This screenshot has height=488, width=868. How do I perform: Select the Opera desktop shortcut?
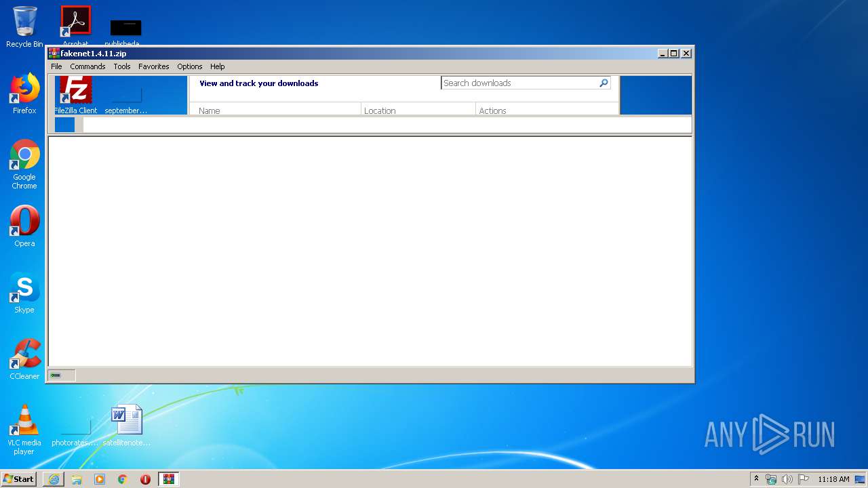[24, 226]
